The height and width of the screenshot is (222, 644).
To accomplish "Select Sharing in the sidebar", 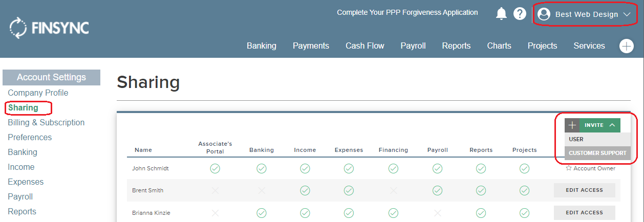I will [23, 107].
